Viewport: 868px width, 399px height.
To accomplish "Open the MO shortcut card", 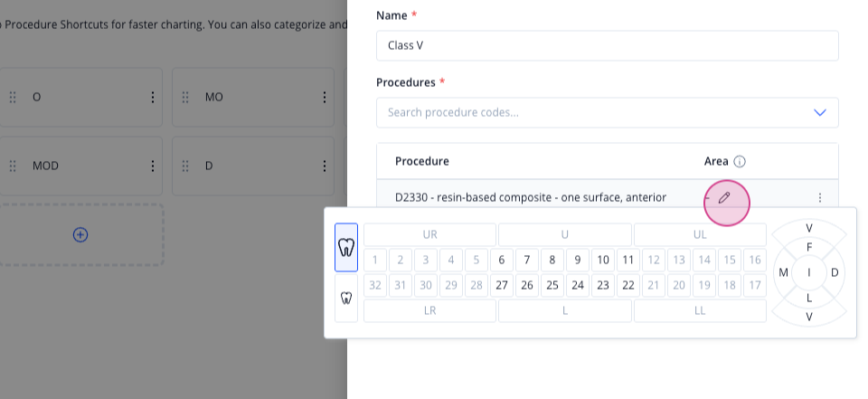I will (253, 98).
